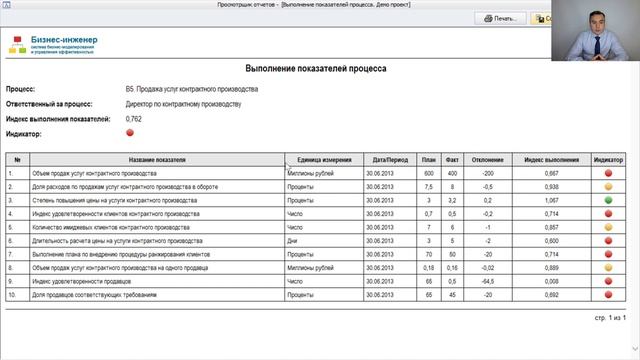
Task: Click the Факт column header
Action: tap(452, 160)
